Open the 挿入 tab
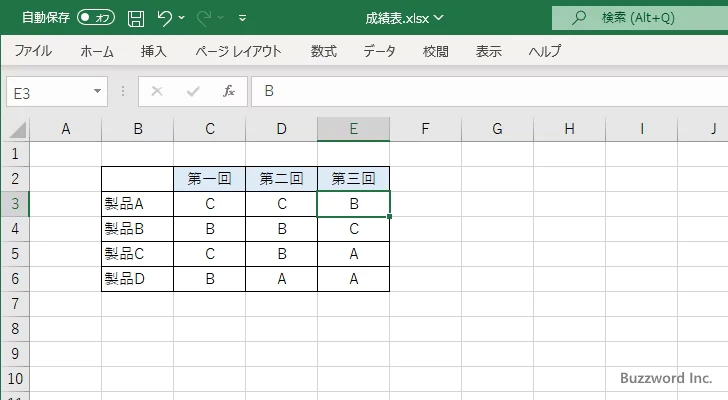Screen dimensions: 728x400 pos(154,51)
